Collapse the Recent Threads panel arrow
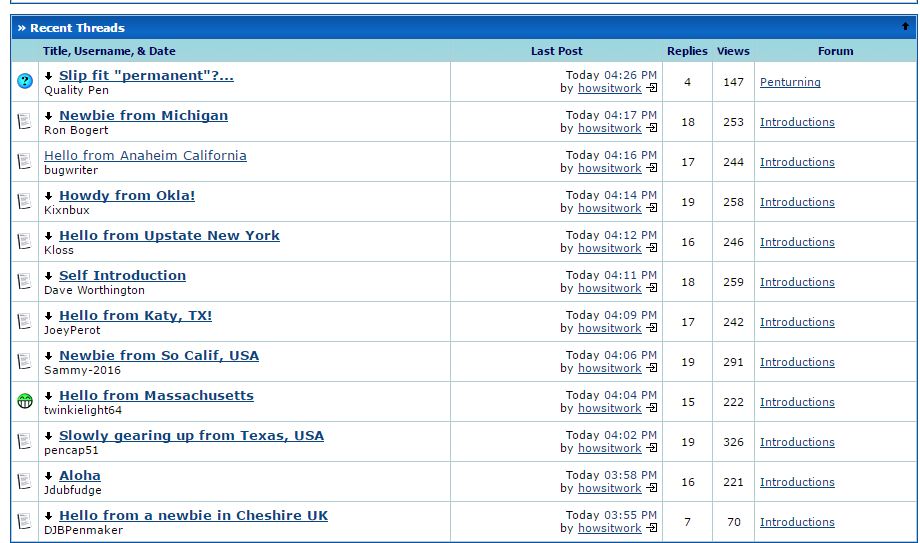Viewport: 920px width, 543px height. (x=905, y=26)
